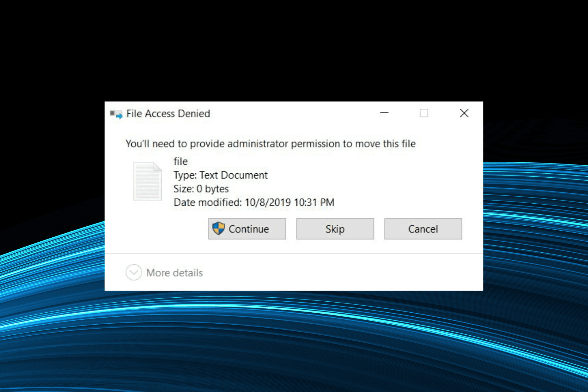
Task: Click the Size: 0 bytes detail text
Action: pyautogui.click(x=201, y=189)
